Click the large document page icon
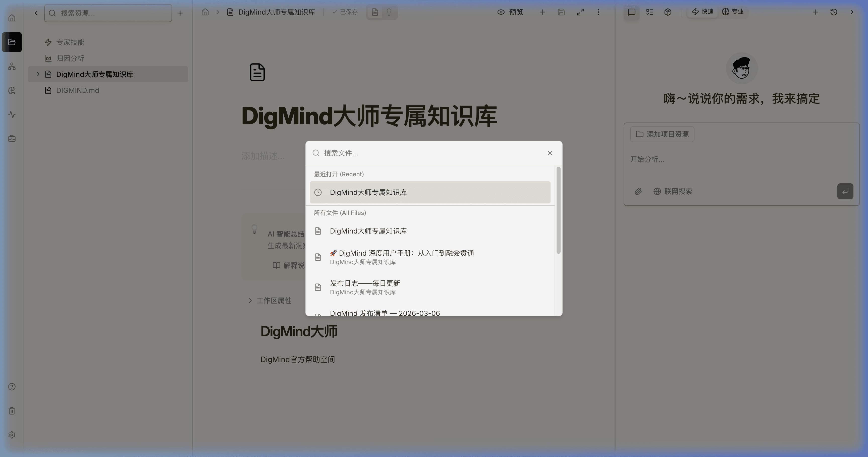This screenshot has height=457, width=868. click(x=257, y=72)
